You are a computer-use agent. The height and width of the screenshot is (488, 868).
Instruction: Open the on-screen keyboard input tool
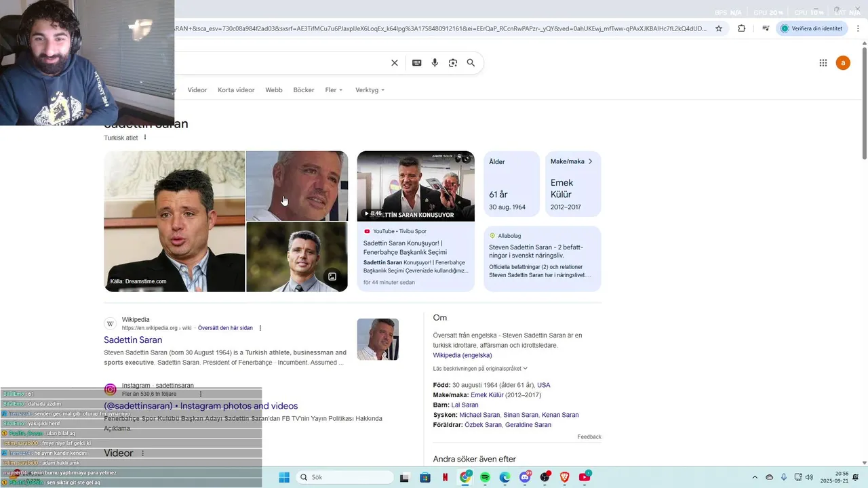coord(417,63)
